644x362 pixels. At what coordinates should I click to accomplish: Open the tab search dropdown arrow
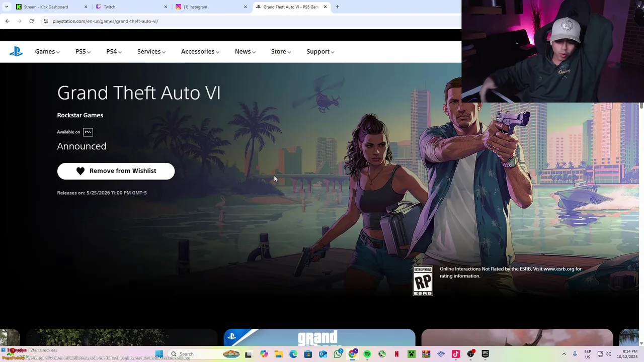(7, 7)
